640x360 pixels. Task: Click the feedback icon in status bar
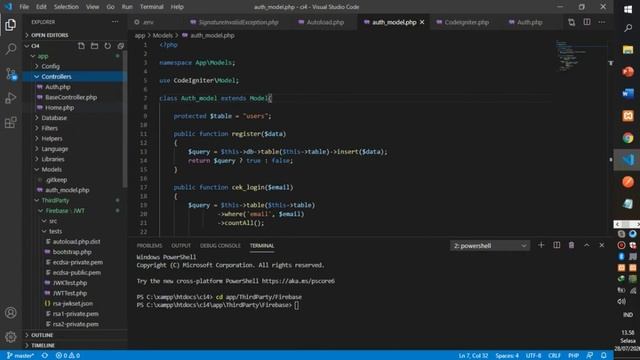tap(590, 356)
